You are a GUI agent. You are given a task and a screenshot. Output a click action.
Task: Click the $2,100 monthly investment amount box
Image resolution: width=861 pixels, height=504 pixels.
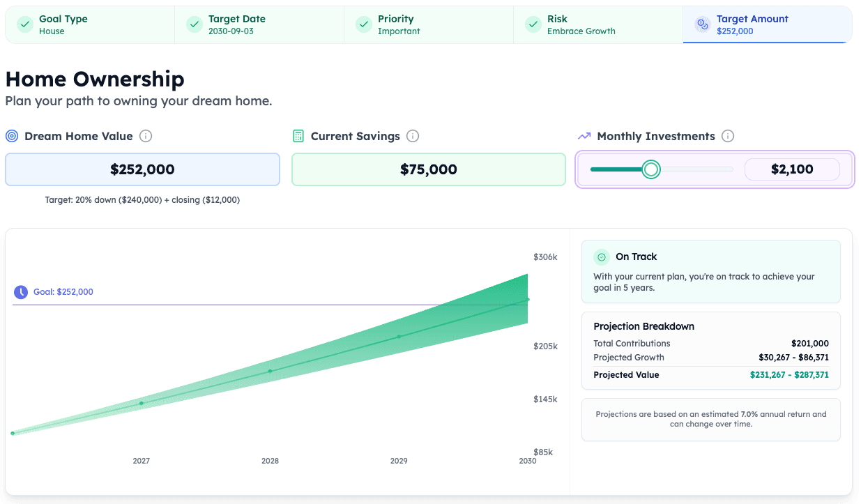click(x=792, y=169)
